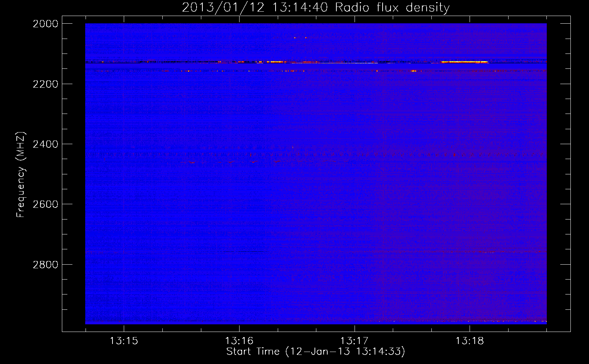Click the plot title "Radio flux density"
This screenshot has width=589, height=364.
pos(392,8)
